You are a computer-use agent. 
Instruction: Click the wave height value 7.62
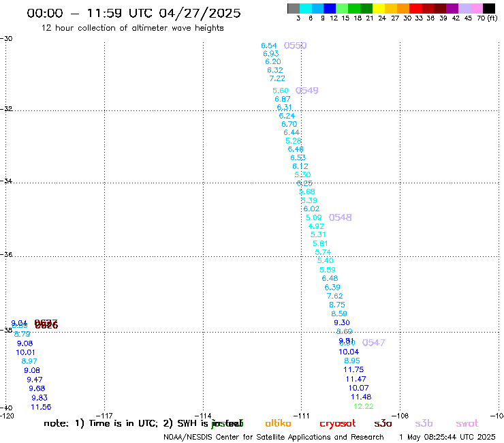(x=334, y=296)
